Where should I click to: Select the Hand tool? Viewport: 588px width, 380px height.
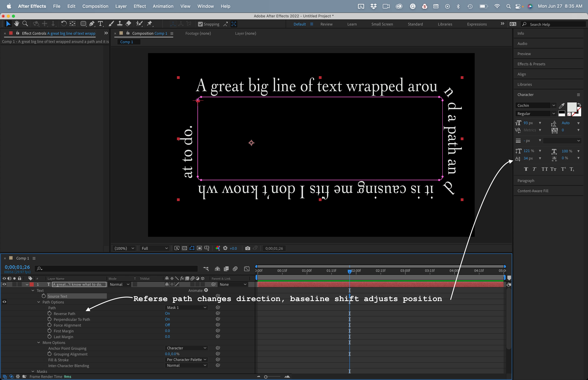coord(17,24)
